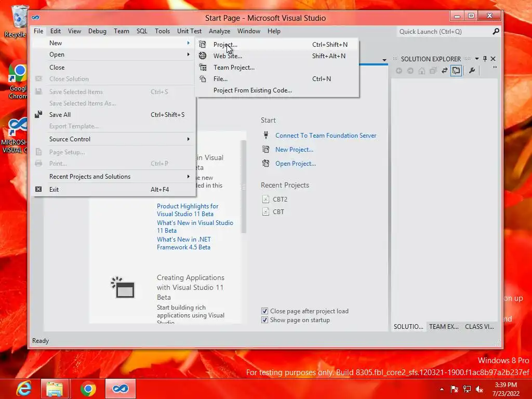Open recent project CBT2

[280, 199]
